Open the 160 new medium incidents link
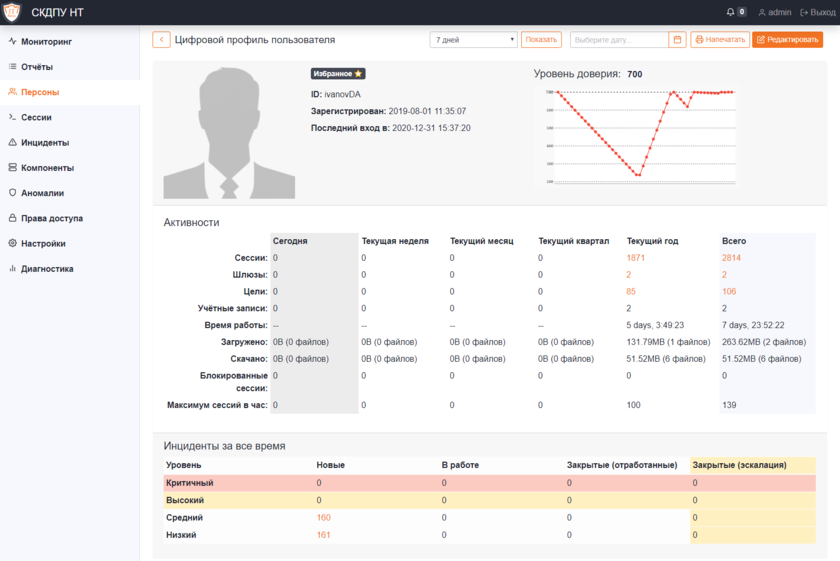The height and width of the screenshot is (561, 840). click(x=323, y=518)
